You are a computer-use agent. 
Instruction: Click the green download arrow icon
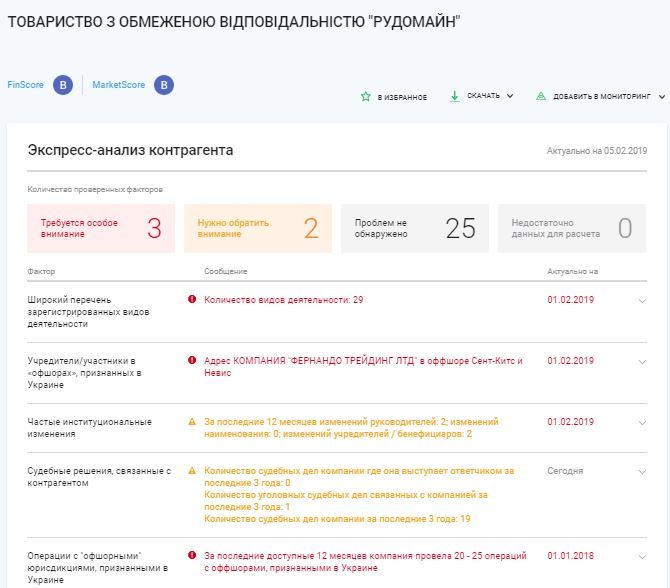point(455,96)
